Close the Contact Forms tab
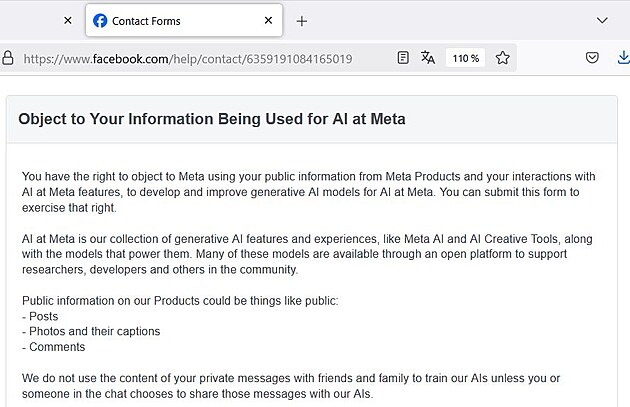This screenshot has height=407, width=630. click(268, 20)
